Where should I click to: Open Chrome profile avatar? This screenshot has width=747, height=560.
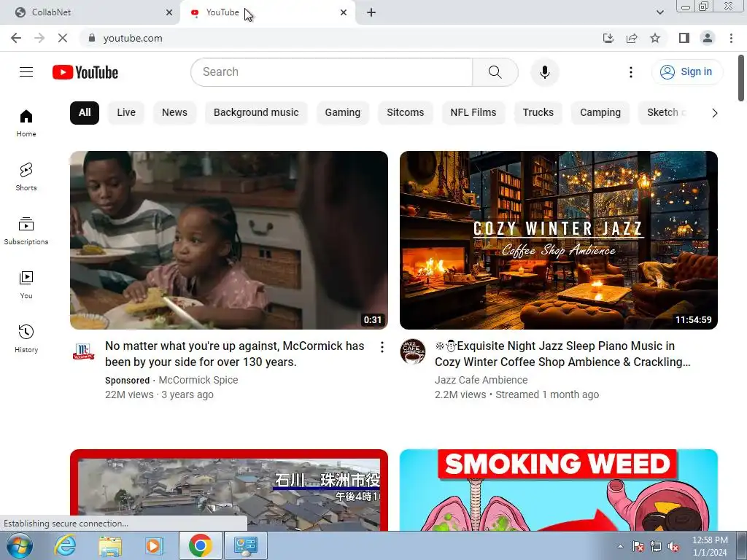coord(708,38)
